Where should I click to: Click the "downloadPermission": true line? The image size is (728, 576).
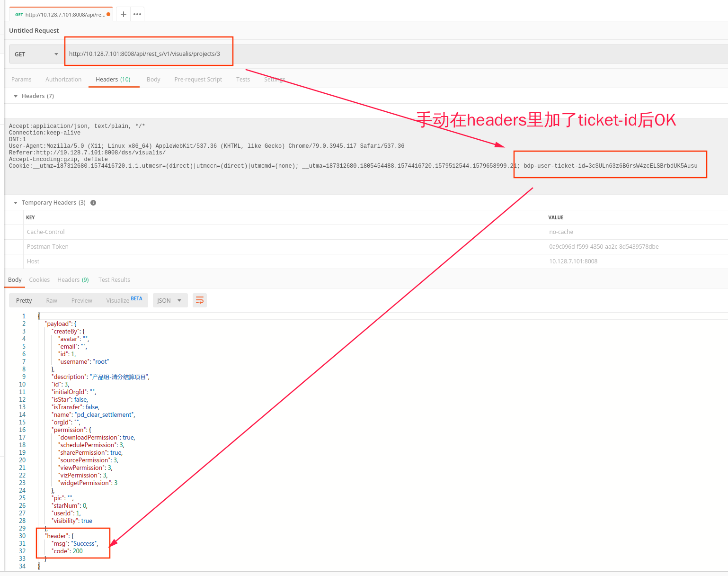pos(97,438)
